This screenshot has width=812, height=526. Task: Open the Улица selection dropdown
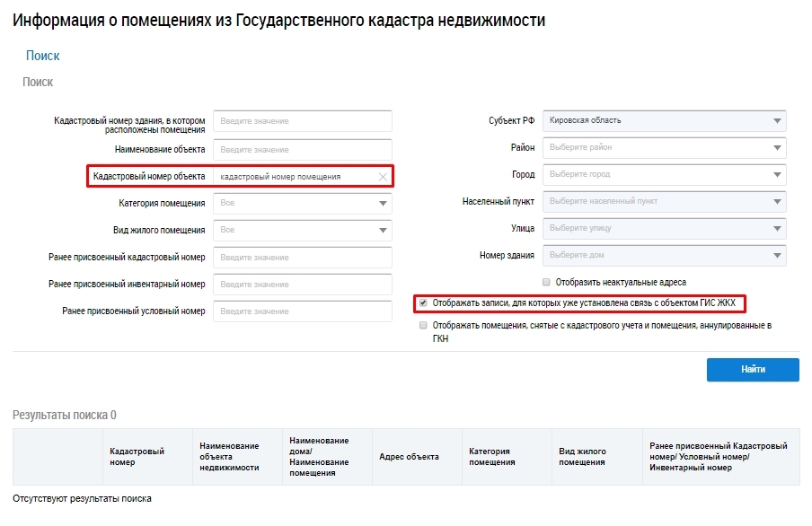664,229
